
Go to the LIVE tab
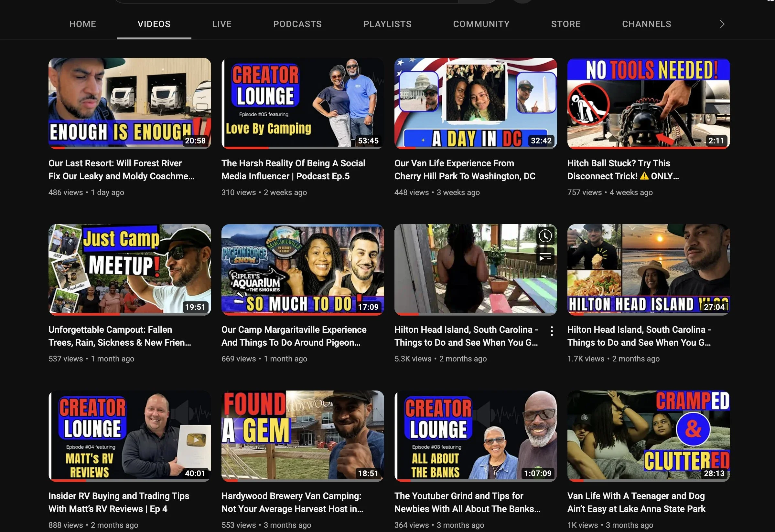221,24
